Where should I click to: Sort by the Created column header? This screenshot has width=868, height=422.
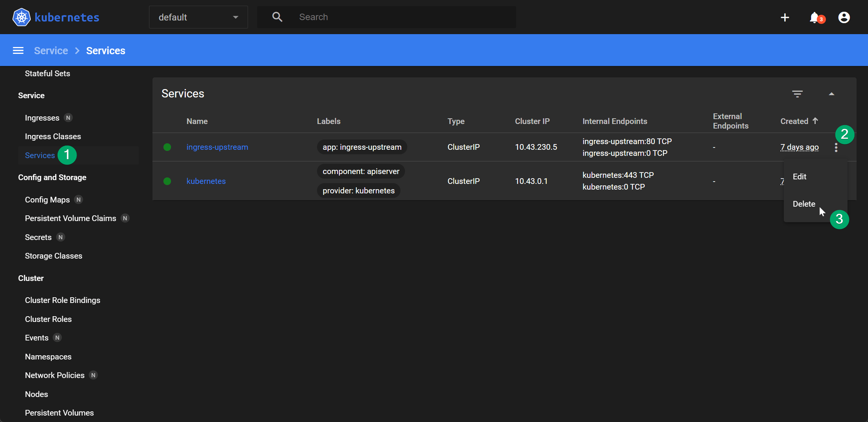pyautogui.click(x=799, y=121)
